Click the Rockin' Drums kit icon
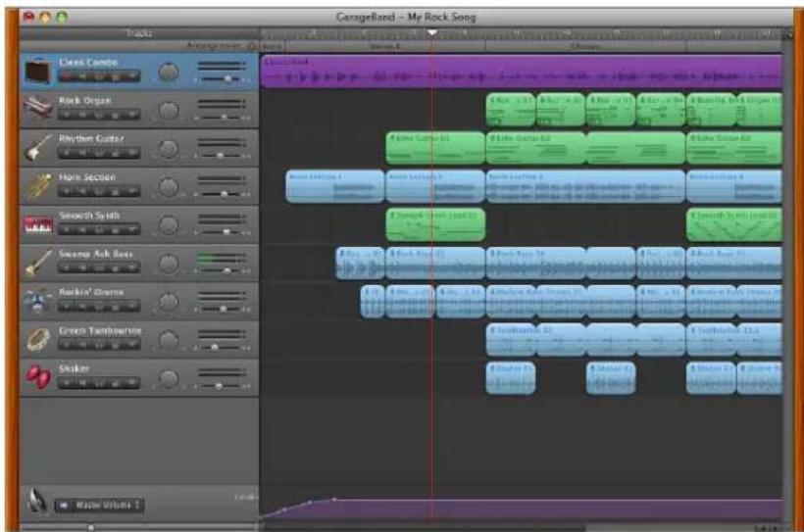The image size is (804, 532). click(38, 301)
